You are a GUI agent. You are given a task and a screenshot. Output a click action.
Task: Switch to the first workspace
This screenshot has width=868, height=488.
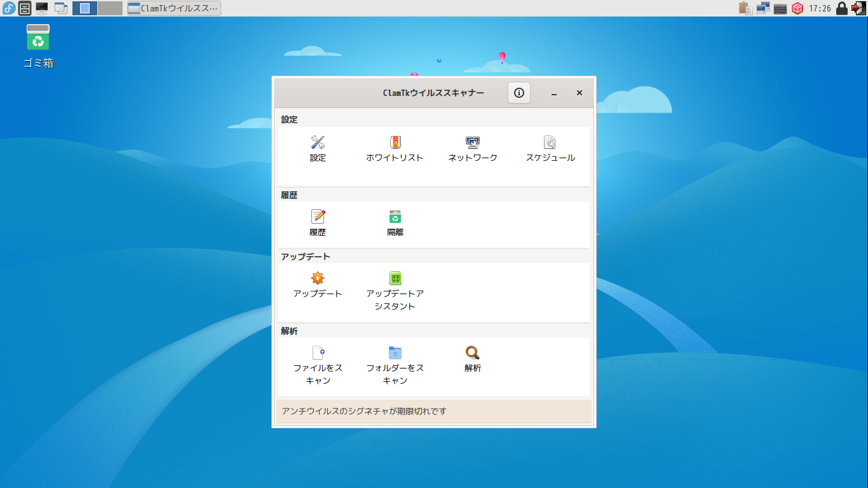[x=85, y=8]
